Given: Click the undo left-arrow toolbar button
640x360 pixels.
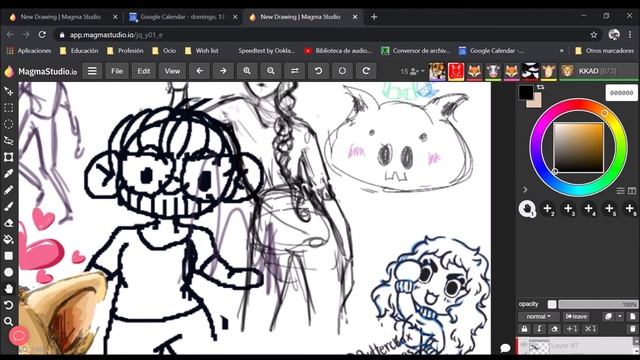Looking at the screenshot, I should 199,71.
